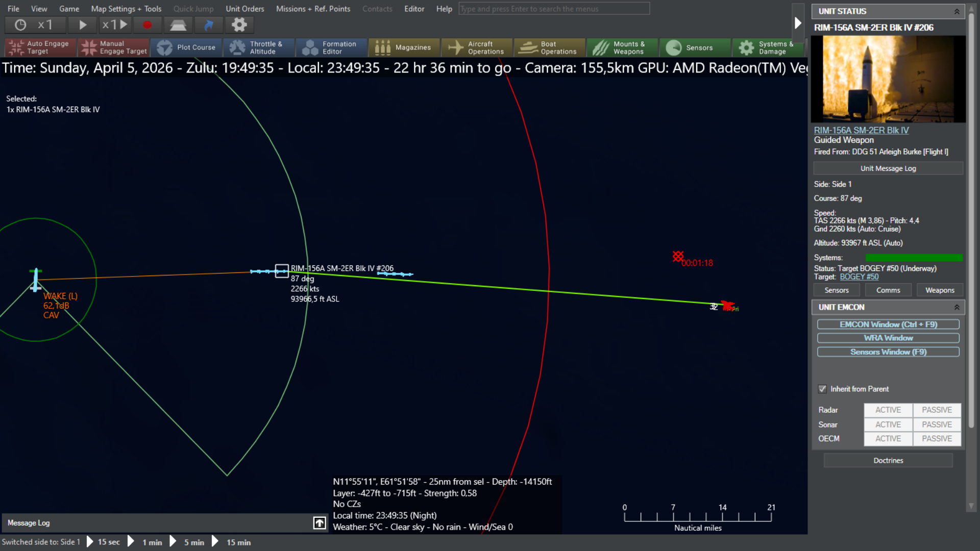Viewport: 980px width, 551px height.
Task: Open Throttle & Altitude dialog
Action: tap(259, 47)
